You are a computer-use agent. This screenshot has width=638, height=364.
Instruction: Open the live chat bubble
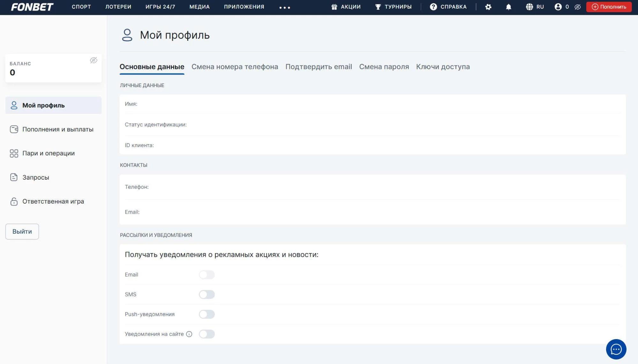coord(616,349)
